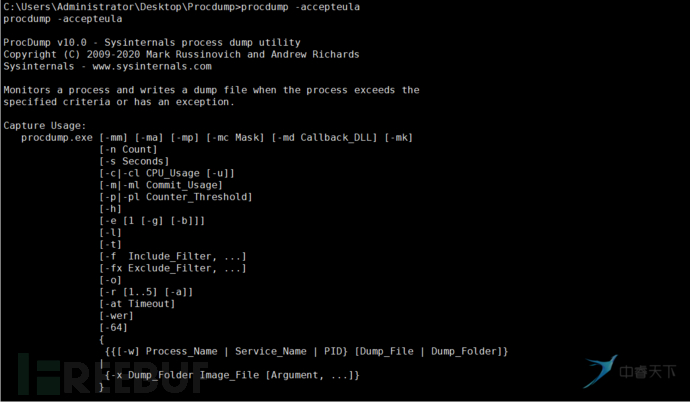Click the Copyright 2009-2020 line
The width and height of the screenshot is (690, 402).
click(x=181, y=54)
